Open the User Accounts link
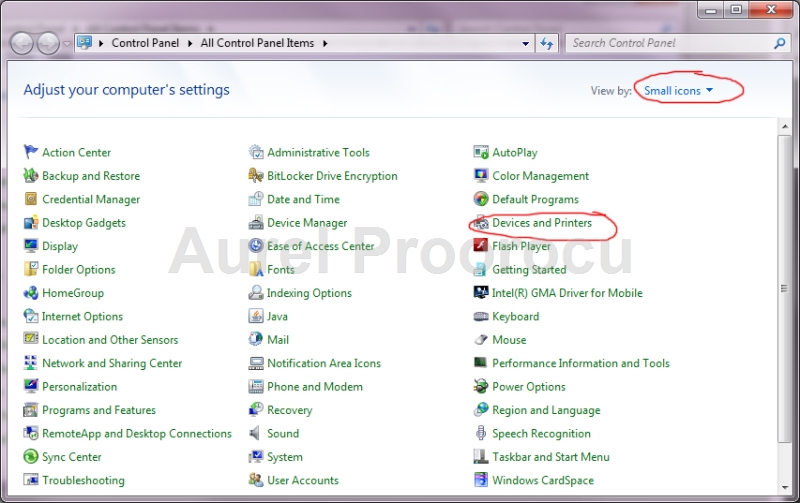This screenshot has height=503, width=800. (303, 480)
